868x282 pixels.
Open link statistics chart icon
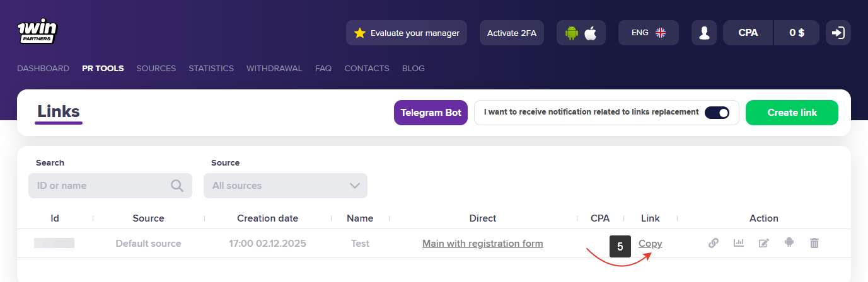point(739,243)
